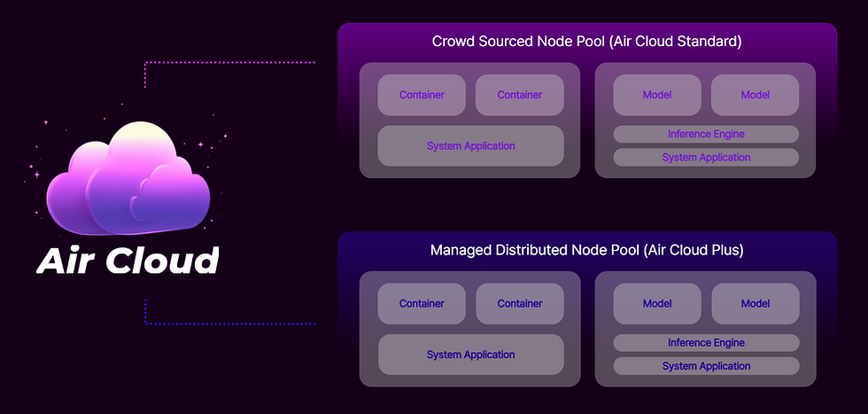Click the Air Cloud purple cloud logo
868x414 pixels.
pos(128,178)
